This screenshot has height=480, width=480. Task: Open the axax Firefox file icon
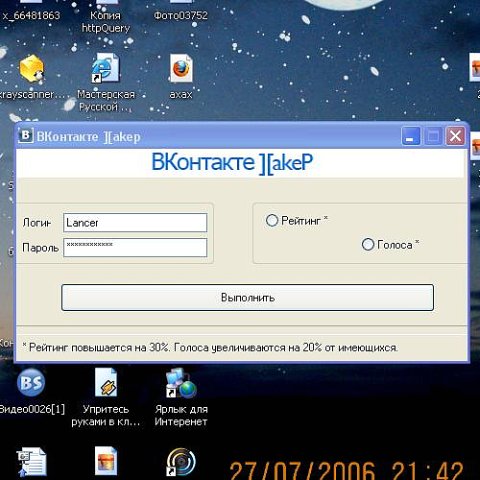point(181,68)
